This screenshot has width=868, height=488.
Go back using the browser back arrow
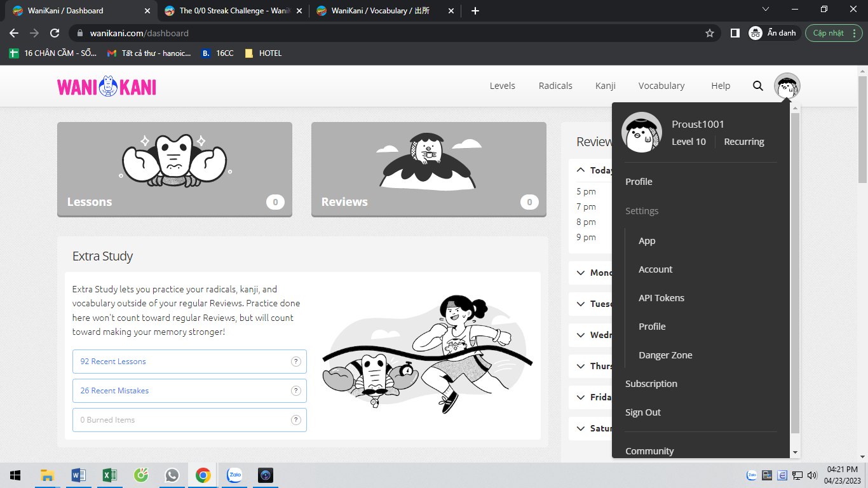click(14, 33)
